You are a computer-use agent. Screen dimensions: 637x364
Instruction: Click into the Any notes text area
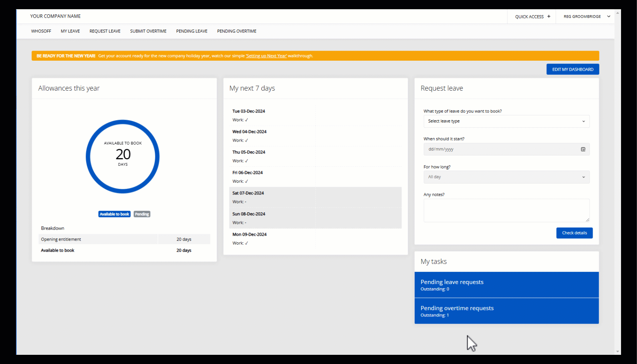pyautogui.click(x=506, y=210)
